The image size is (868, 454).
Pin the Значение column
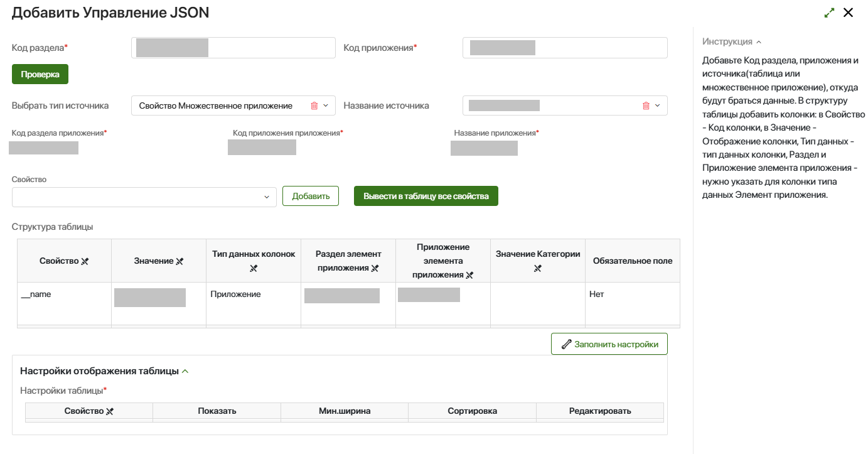(x=179, y=261)
